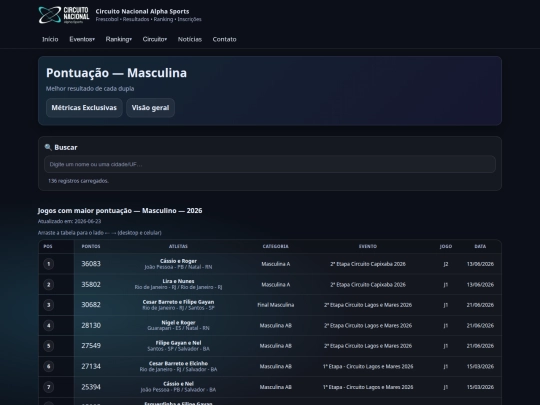Click athletes Filipe Gayan e Nel
This screenshot has width=540, height=405.
tap(178, 343)
